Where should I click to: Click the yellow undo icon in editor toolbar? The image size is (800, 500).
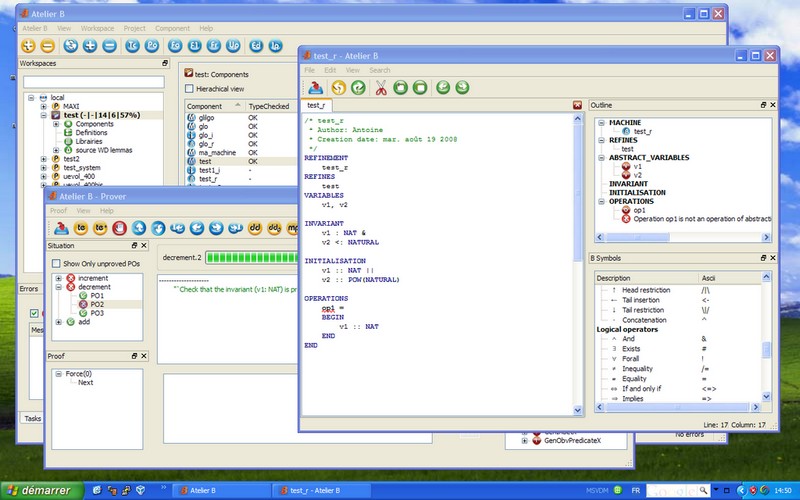pyautogui.click(x=338, y=88)
